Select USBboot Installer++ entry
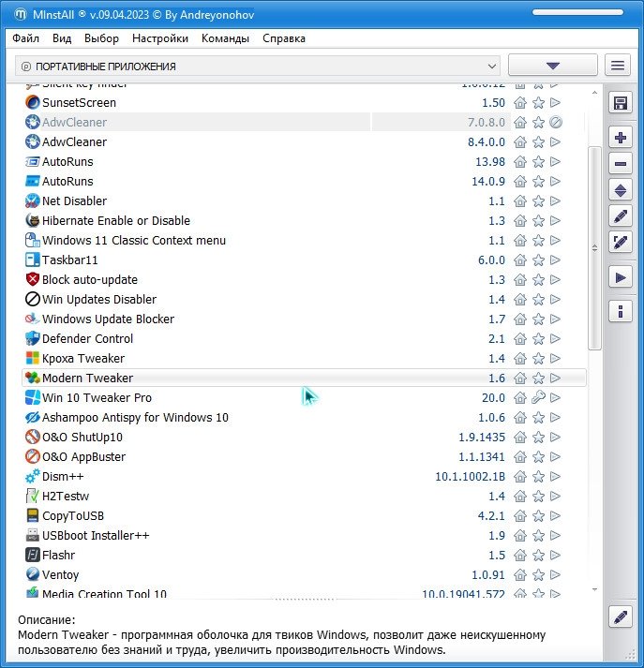644x668 pixels. (304, 536)
